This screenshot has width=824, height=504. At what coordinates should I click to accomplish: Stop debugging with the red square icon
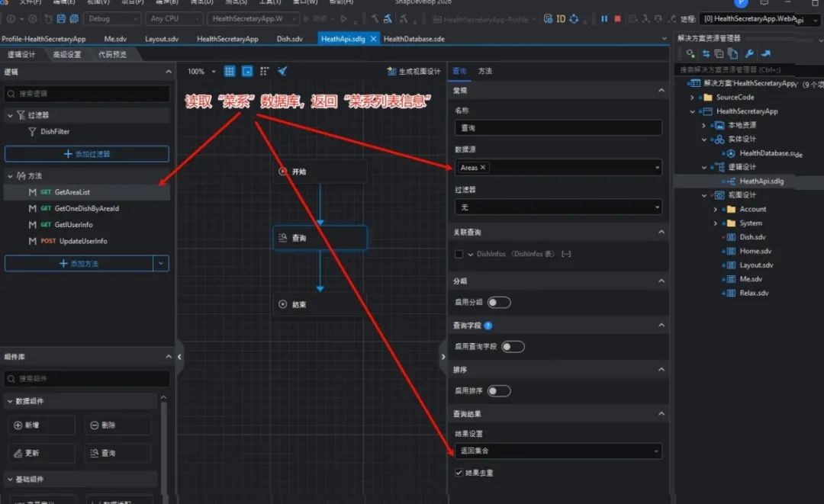click(x=617, y=19)
